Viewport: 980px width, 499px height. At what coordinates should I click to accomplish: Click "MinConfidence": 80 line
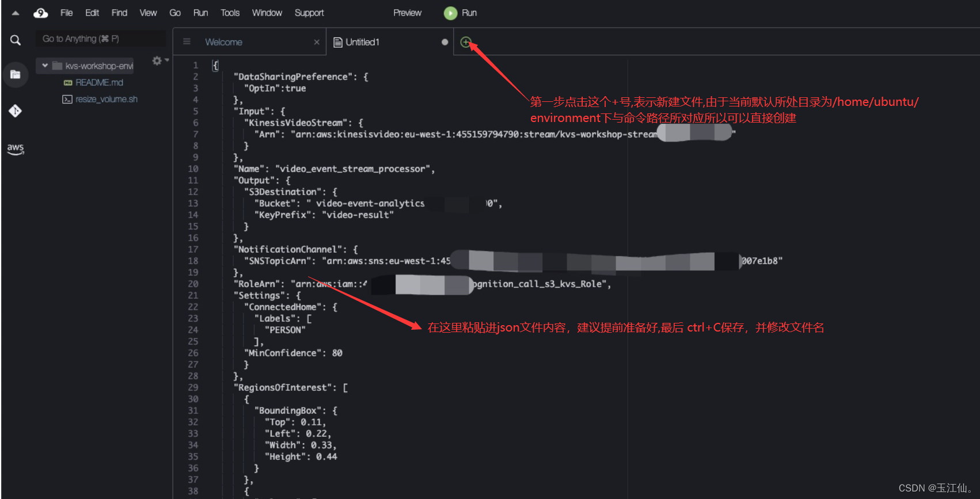pos(293,353)
